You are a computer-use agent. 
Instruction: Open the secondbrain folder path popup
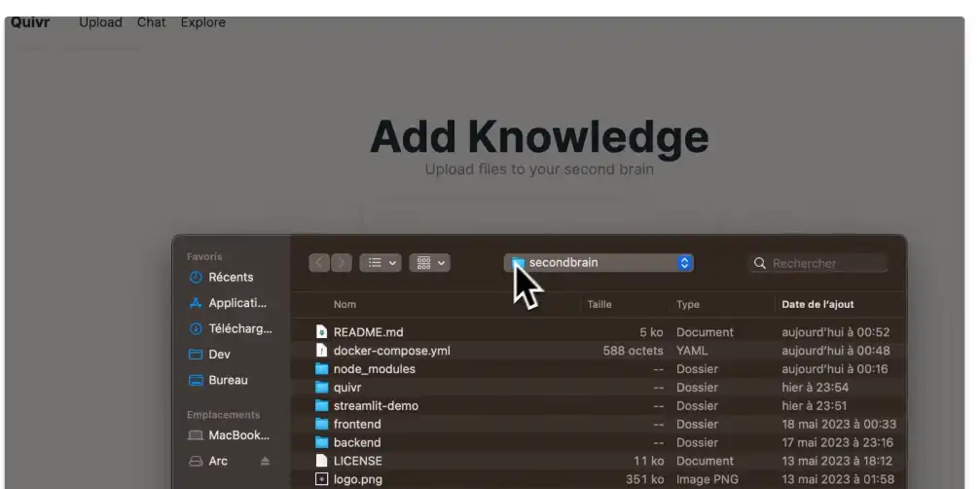tap(599, 263)
